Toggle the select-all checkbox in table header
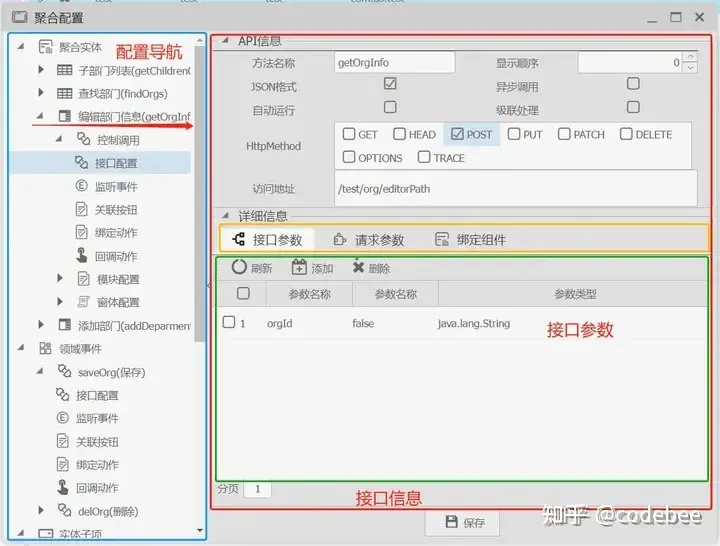 243,293
